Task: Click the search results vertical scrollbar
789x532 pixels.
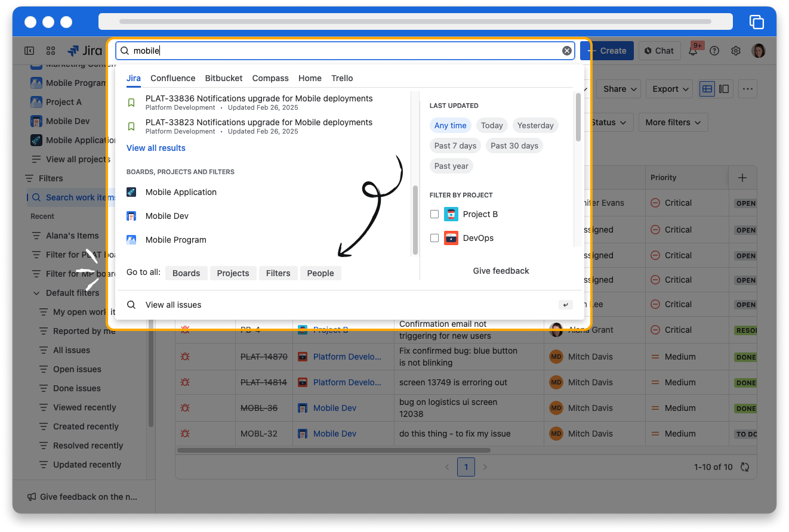Action: 415,219
